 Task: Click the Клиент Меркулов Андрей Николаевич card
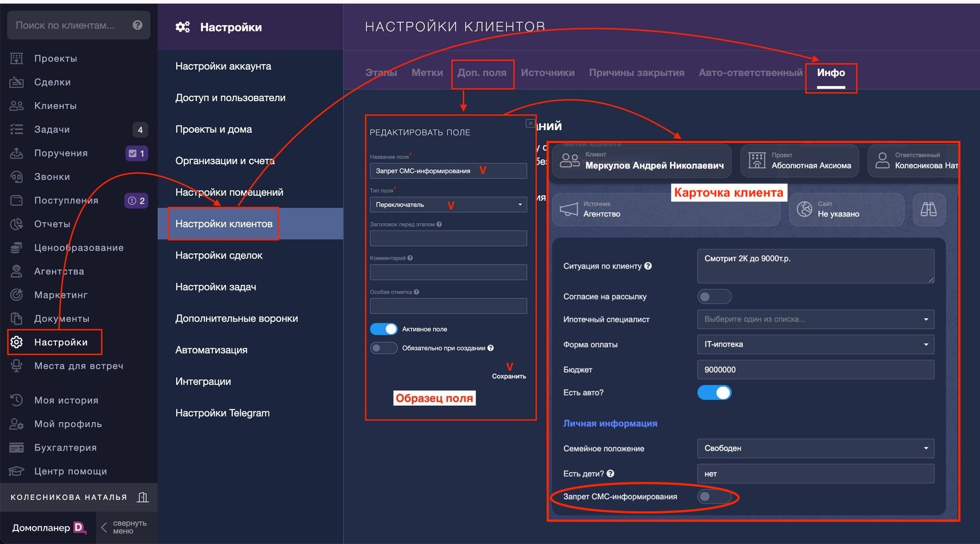pyautogui.click(x=642, y=160)
